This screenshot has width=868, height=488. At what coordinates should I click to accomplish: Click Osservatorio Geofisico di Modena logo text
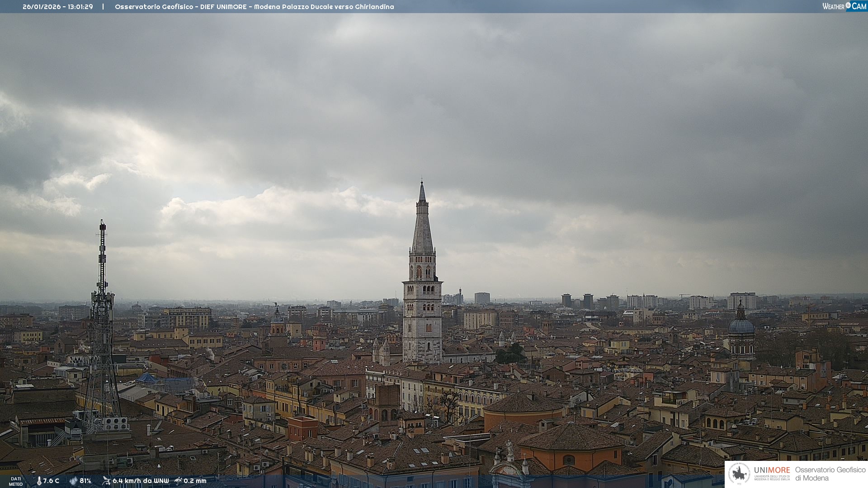830,474
